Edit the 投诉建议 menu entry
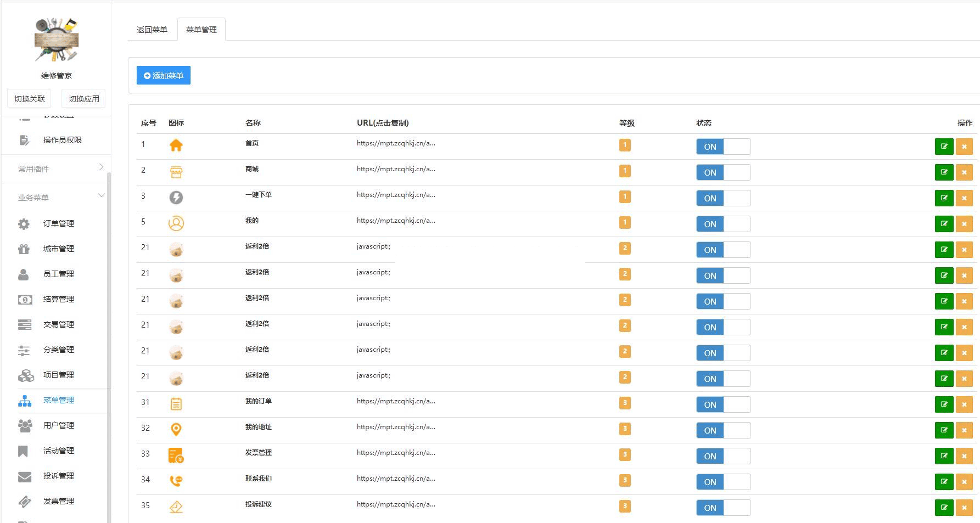The image size is (980, 523). point(944,508)
